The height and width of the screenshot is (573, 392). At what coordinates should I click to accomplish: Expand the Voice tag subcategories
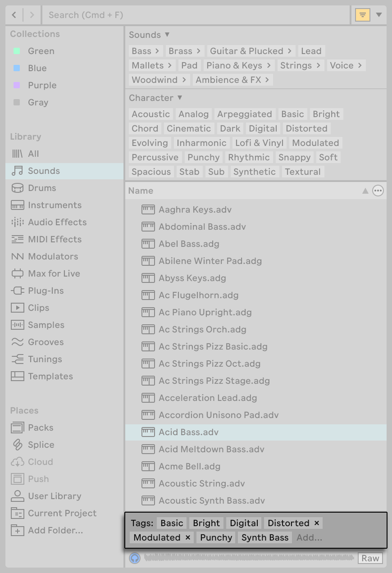[360, 65]
